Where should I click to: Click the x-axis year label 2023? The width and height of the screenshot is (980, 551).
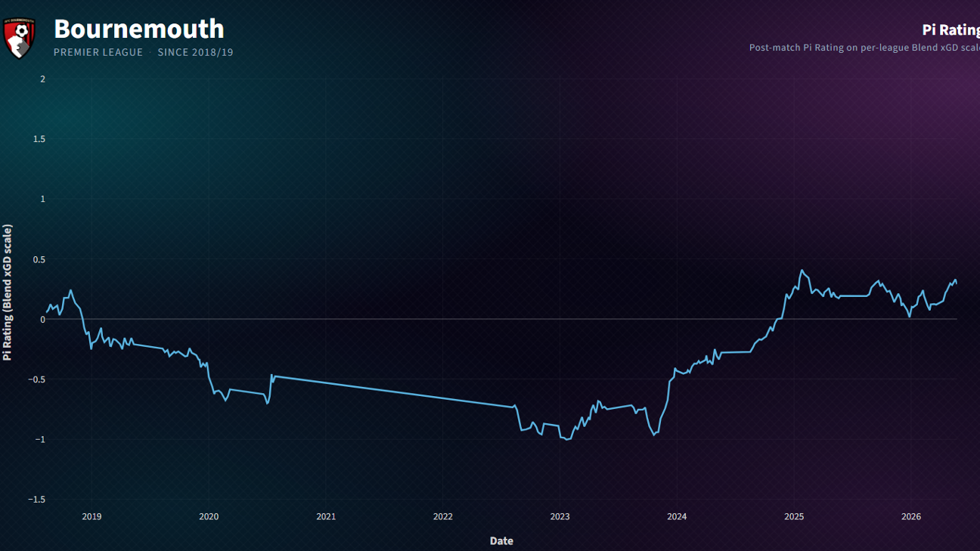point(560,517)
